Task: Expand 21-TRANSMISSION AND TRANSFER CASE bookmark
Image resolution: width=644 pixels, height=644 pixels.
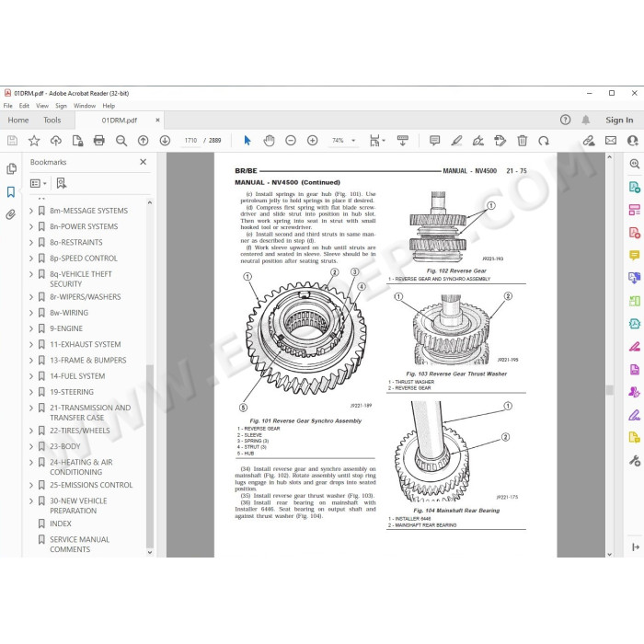Action: coord(31,408)
